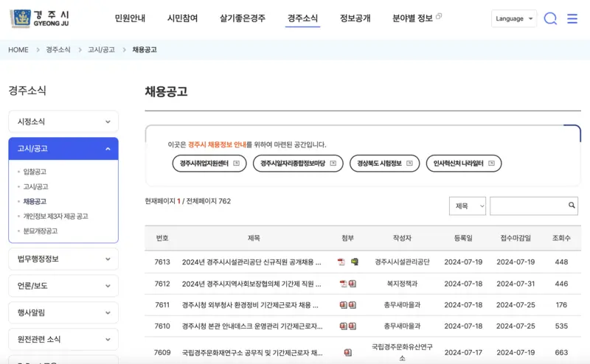590x364 pixels.
Task: Expand the 행사알림 sidebar section
Action: (x=63, y=312)
